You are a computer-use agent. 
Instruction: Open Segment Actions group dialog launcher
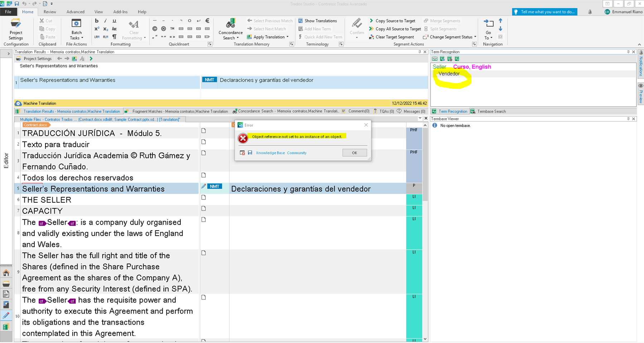pyautogui.click(x=474, y=44)
